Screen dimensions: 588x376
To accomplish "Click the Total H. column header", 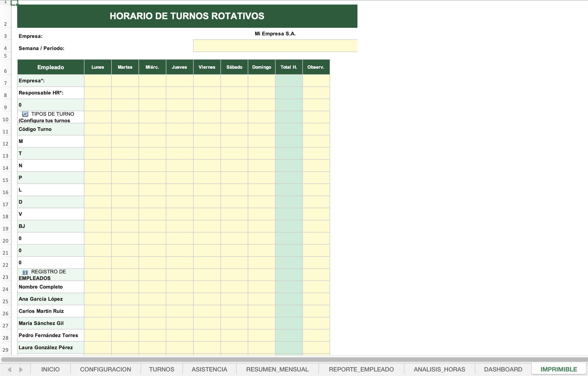I will click(289, 67).
